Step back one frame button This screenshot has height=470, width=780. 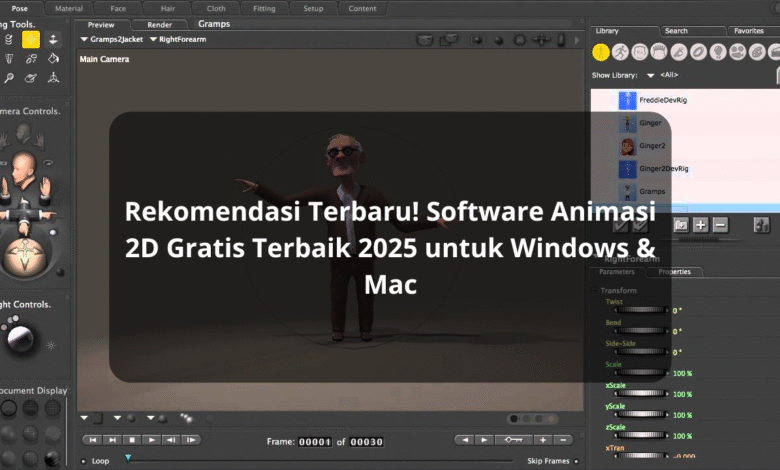click(171, 440)
